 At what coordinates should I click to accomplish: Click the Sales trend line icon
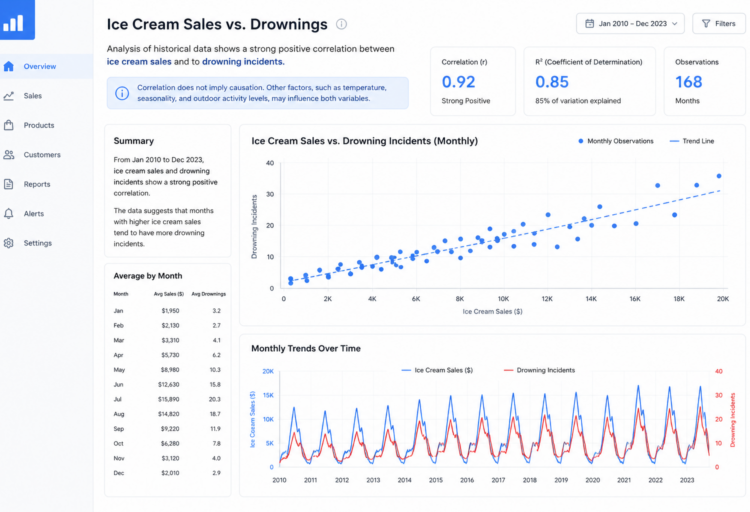pos(9,96)
